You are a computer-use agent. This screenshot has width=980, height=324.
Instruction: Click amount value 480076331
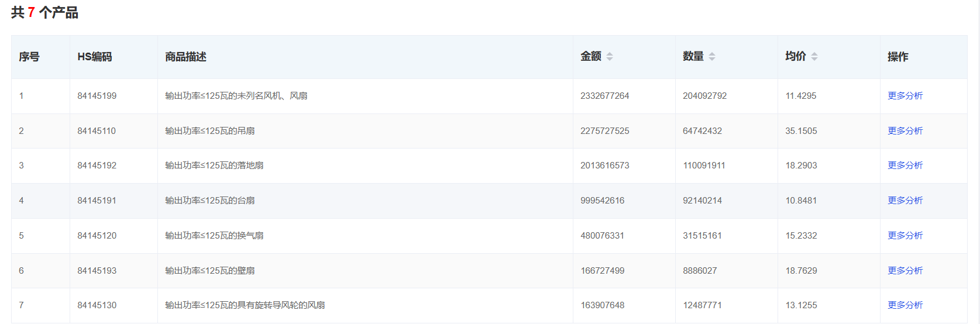coord(603,236)
